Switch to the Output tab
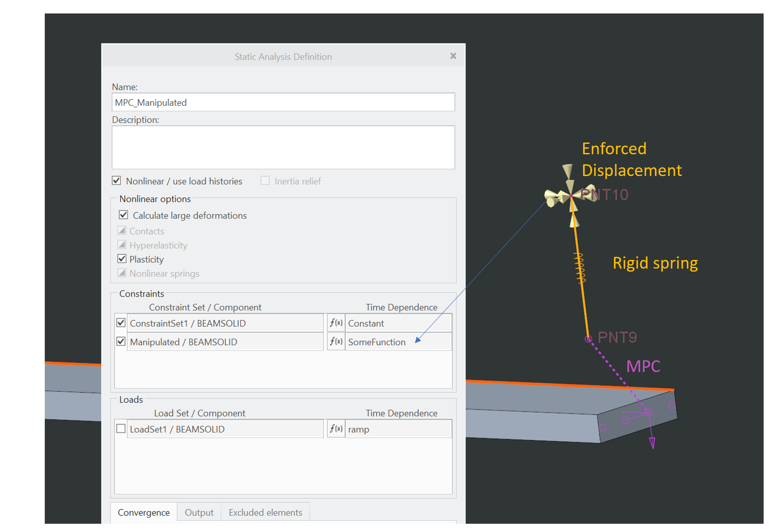 coord(199,512)
